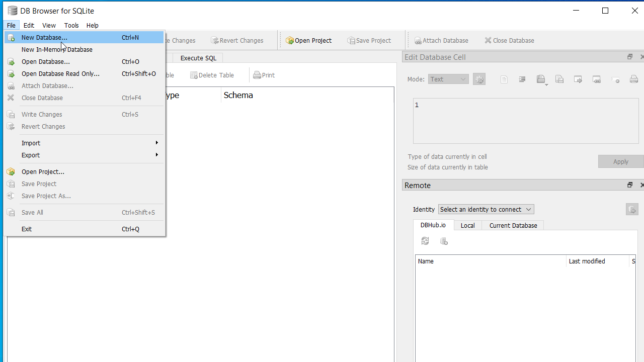Open the Mode dropdown set to Text
The image size is (644, 362).
coord(448,79)
